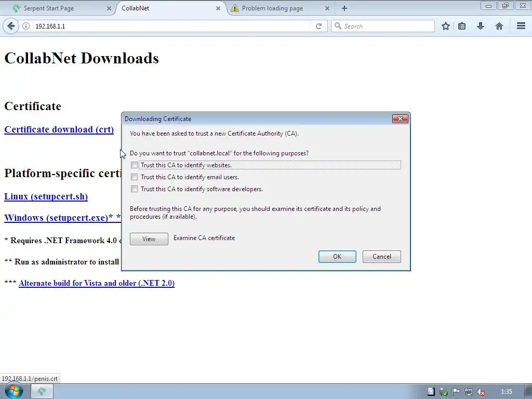Click the search magnifier icon

338,26
